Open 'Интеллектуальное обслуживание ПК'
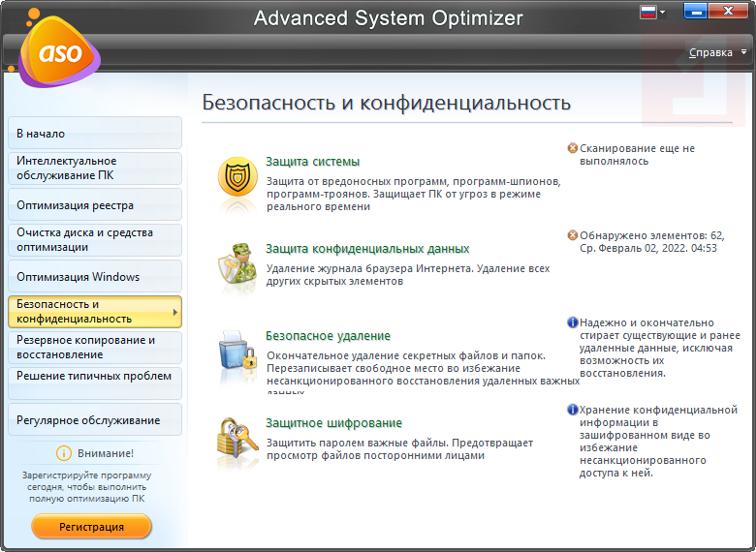 [x=95, y=169]
